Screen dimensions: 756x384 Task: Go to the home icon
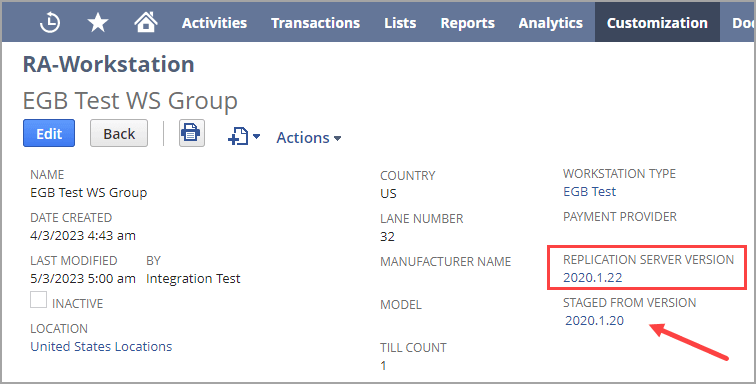(x=146, y=22)
